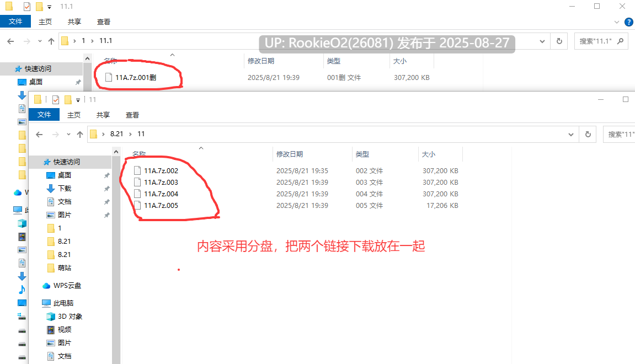
Task: Sort by 大小 column in the 11 window
Action: click(429, 154)
